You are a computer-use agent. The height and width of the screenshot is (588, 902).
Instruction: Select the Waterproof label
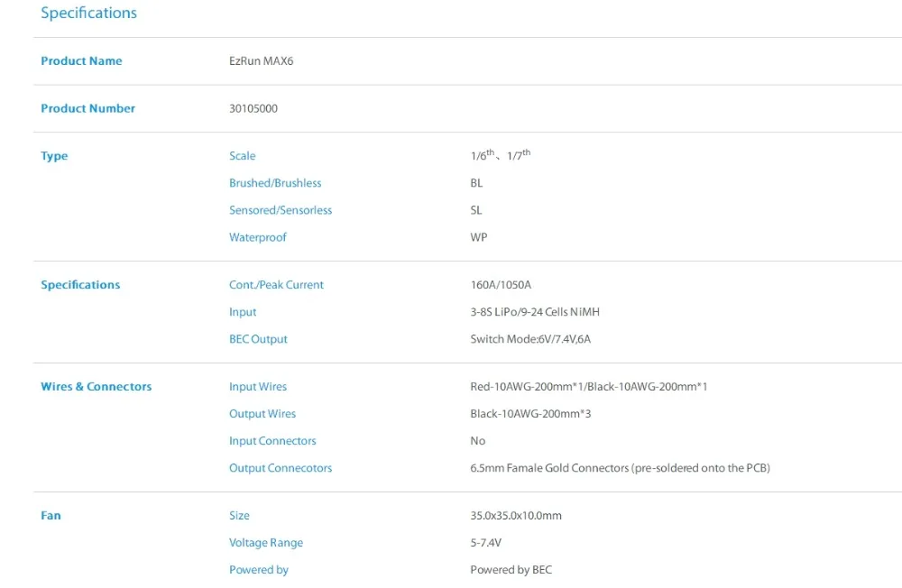point(257,237)
